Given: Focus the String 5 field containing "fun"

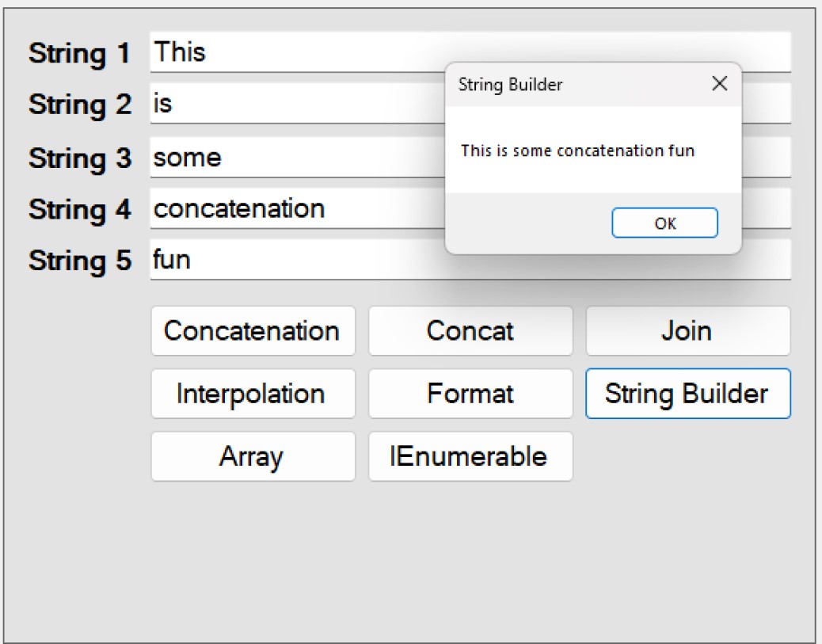Looking at the screenshot, I should point(293,260).
